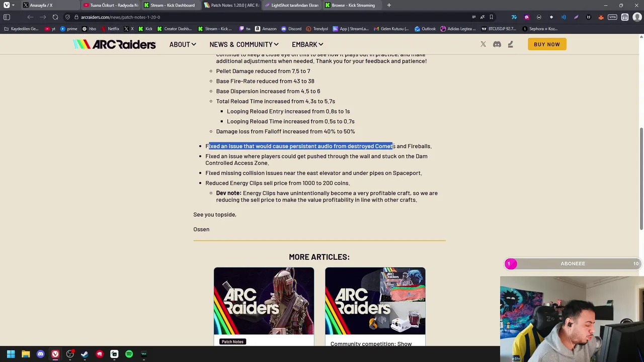This screenshot has height=362, width=644.
Task: Expand the EMBARK dropdown menu
Action: 307,44
